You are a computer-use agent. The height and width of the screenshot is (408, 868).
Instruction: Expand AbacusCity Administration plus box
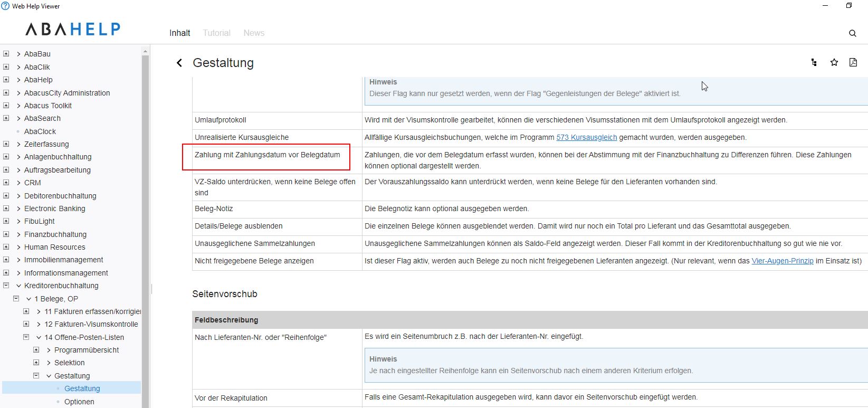pos(6,93)
